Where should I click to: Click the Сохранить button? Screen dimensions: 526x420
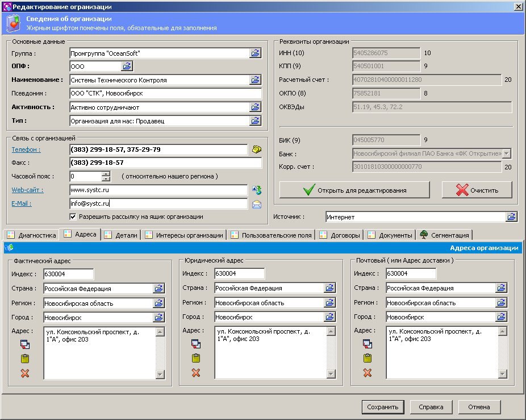point(383,407)
